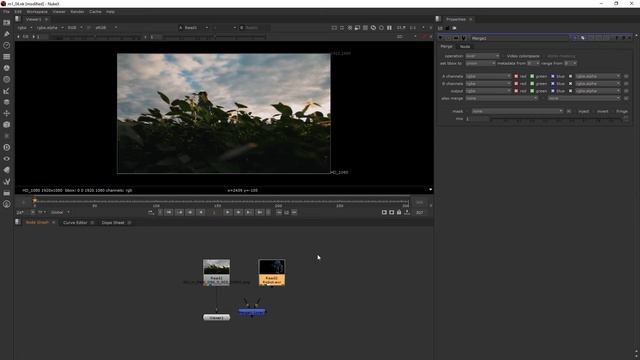Open the Time nodes clock icon
The height and width of the screenshot is (360, 640).
coord(7,45)
